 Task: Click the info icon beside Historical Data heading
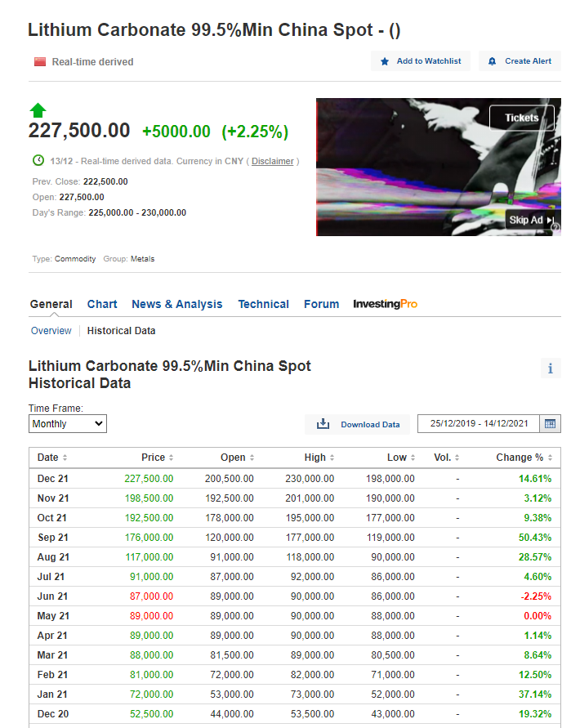coord(551,368)
